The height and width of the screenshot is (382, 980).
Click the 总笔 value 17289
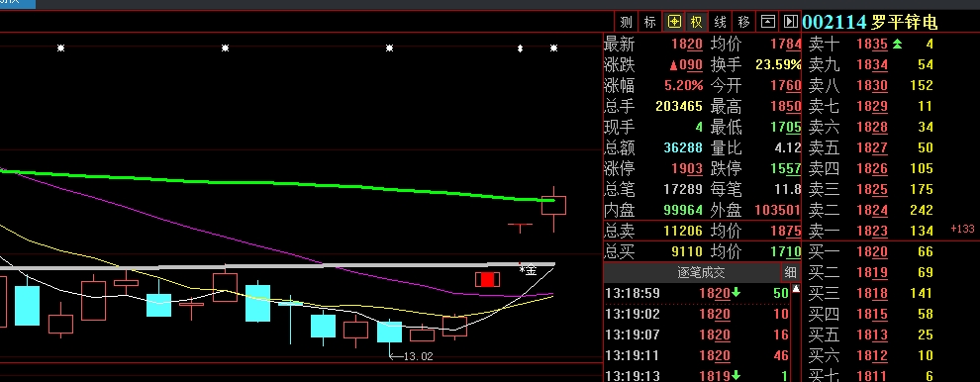pos(684,189)
